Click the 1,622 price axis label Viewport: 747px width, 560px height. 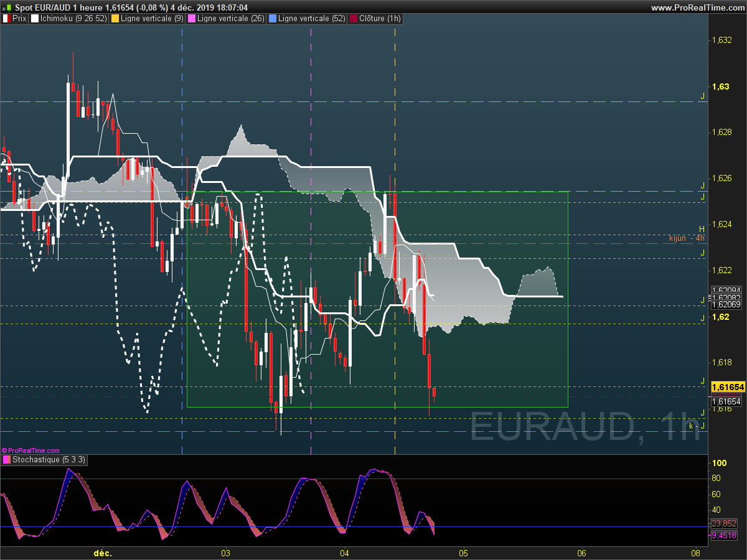click(x=721, y=270)
